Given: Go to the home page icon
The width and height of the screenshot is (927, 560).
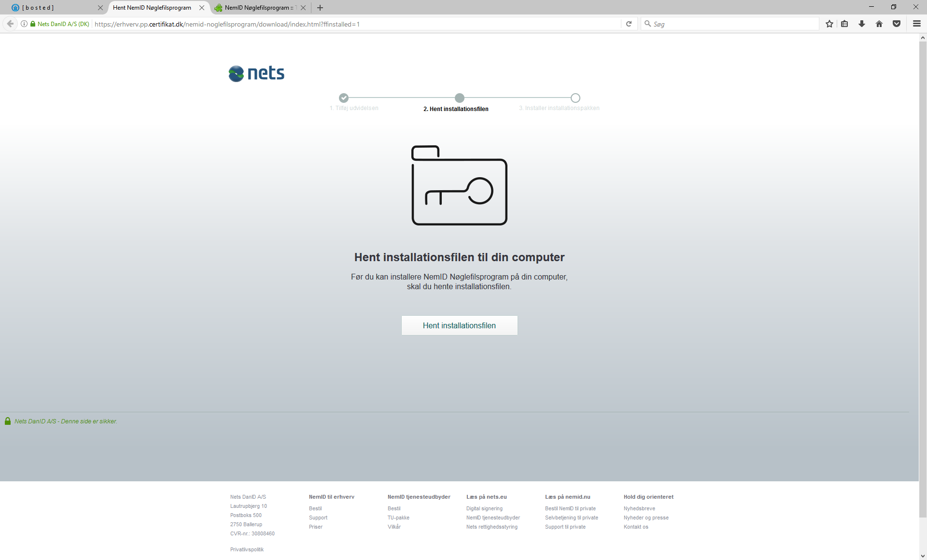Looking at the screenshot, I should tap(879, 24).
